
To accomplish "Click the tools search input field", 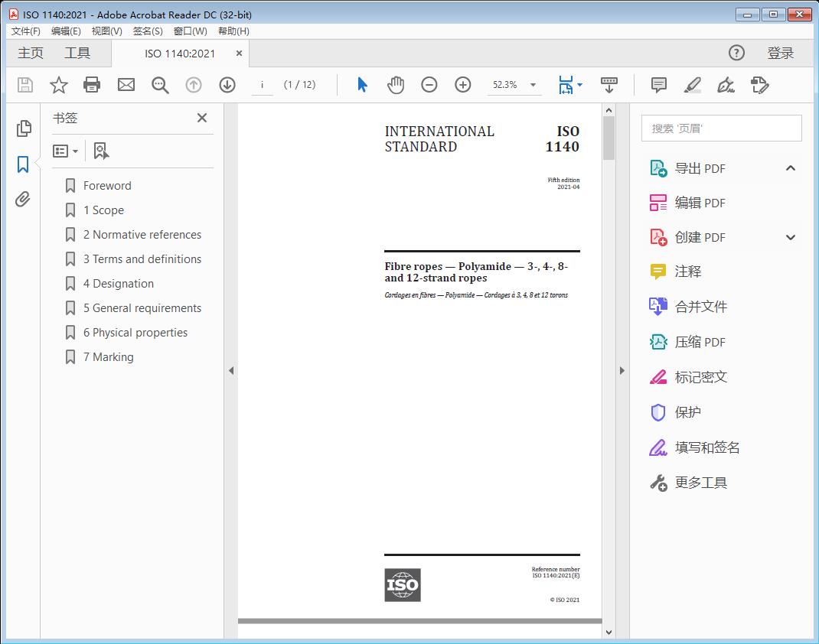I will (721, 128).
